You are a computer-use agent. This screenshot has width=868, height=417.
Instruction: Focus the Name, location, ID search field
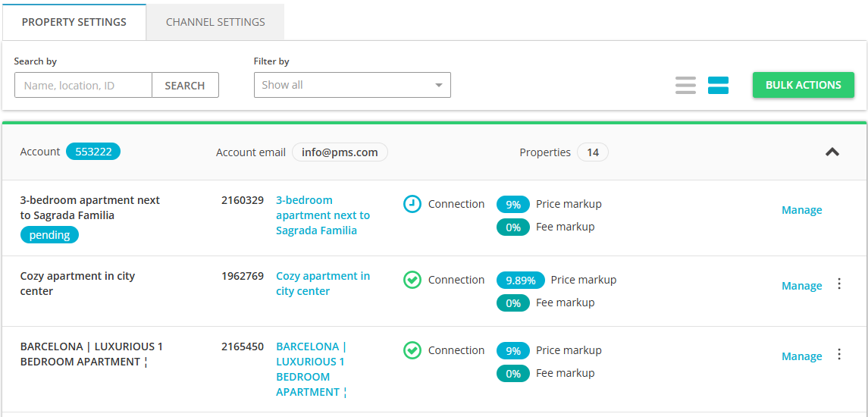pos(83,86)
